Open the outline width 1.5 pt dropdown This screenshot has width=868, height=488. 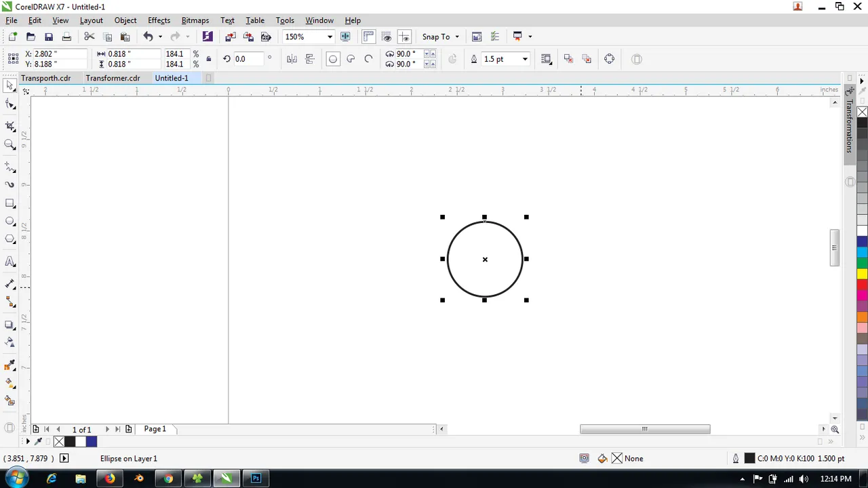tap(524, 59)
